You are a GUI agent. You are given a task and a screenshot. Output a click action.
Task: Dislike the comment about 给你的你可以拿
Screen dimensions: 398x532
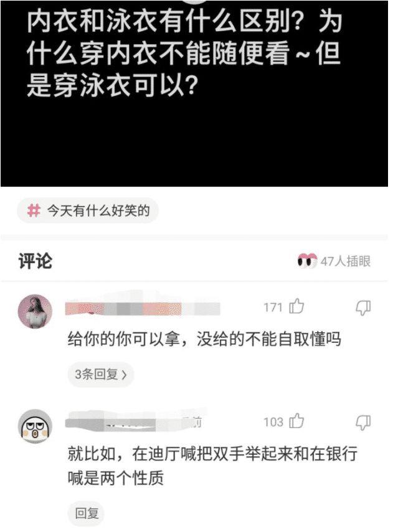[363, 308]
